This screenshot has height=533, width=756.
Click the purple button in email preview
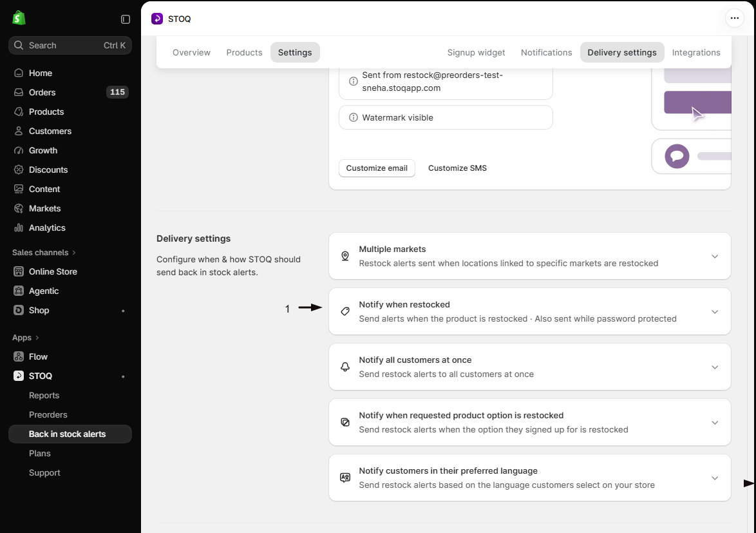(697, 102)
